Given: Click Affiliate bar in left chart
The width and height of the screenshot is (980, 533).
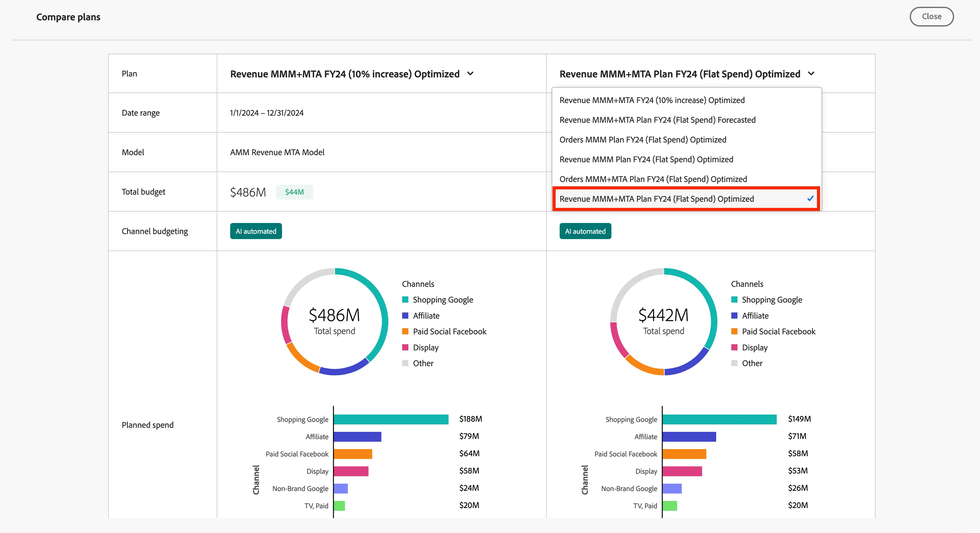Looking at the screenshot, I should (357, 437).
